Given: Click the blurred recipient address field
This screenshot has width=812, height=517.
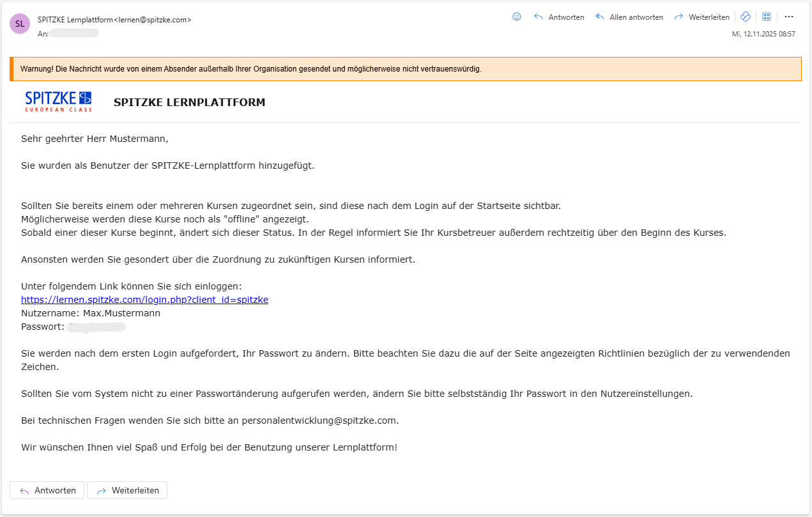Looking at the screenshot, I should pyautogui.click(x=74, y=33).
